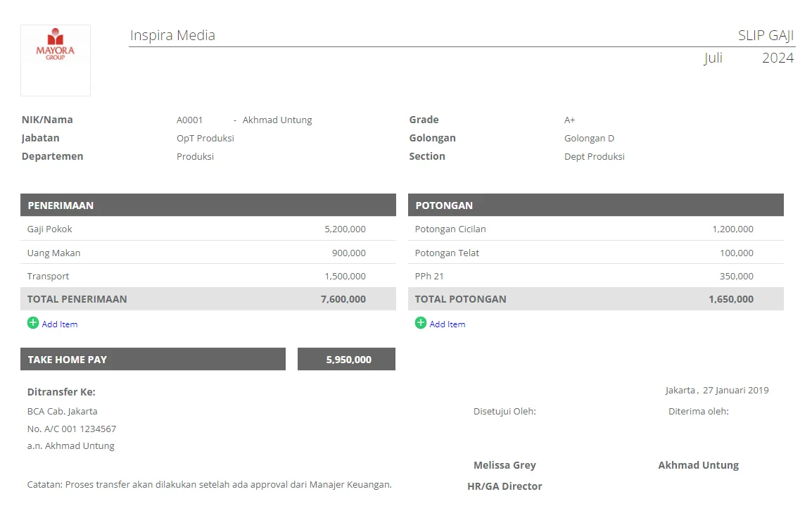Click the Take Home Pay value 5,950,000
812x506 pixels.
tap(348, 360)
